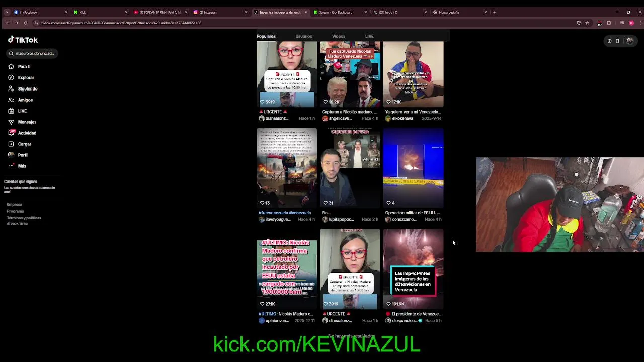Open the angelica98 user link

click(x=340, y=118)
